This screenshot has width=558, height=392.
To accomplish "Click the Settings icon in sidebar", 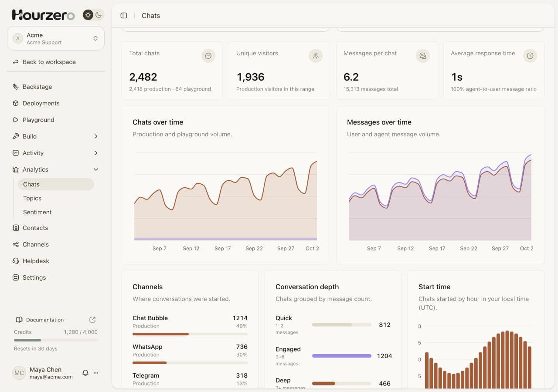I will pos(16,277).
